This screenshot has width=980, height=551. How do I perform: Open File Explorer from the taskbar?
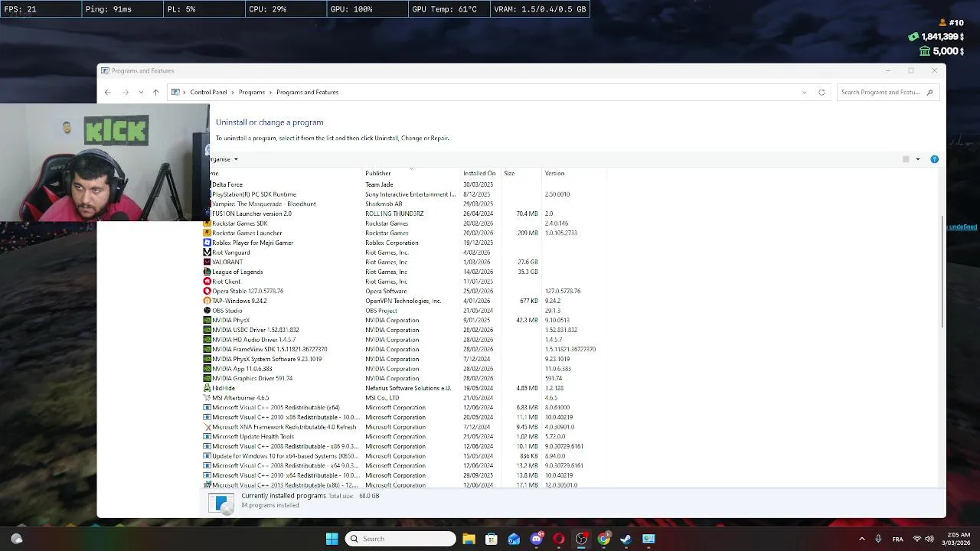point(469,539)
